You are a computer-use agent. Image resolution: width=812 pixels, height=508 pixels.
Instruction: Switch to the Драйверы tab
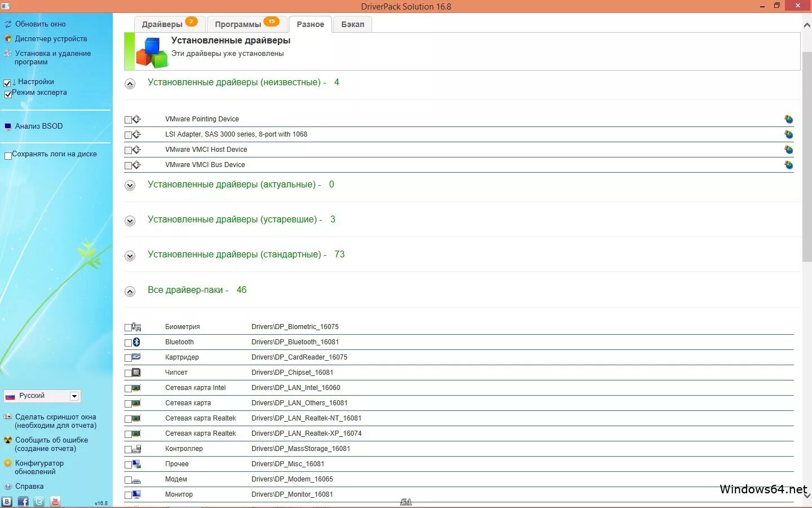[169, 24]
